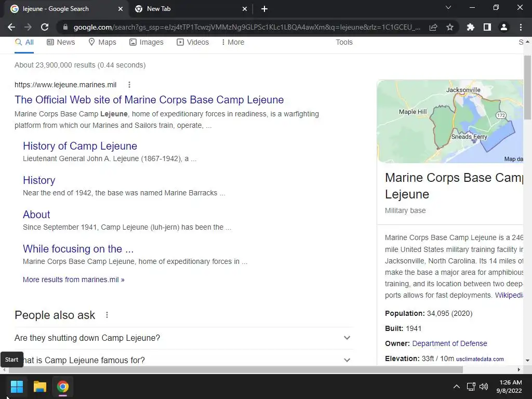Open three-dot options for lejeune.marines.mil result

point(129,85)
